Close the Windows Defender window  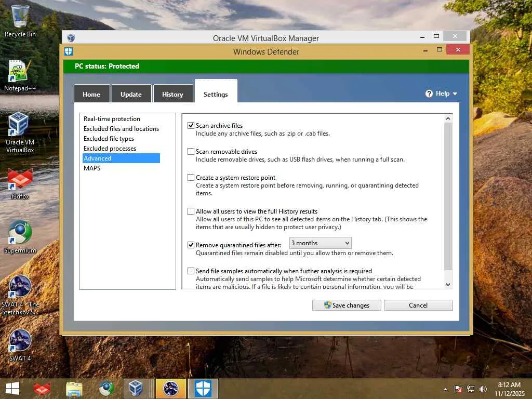point(458,49)
